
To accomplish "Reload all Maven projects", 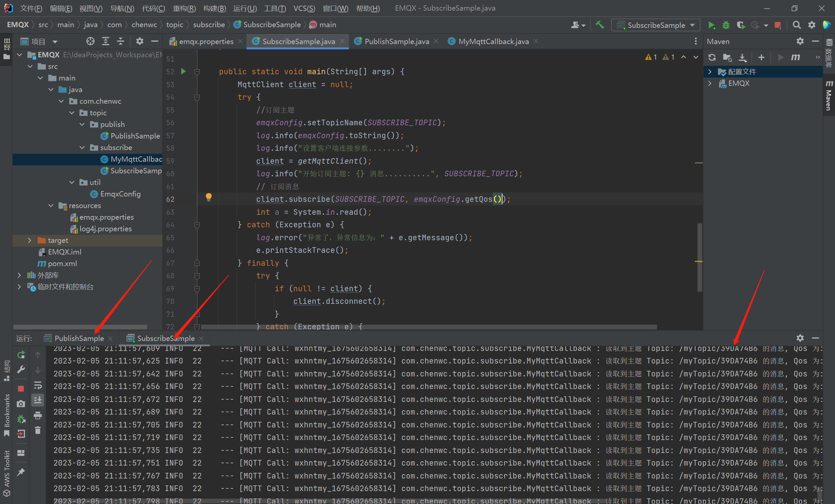I will coord(712,57).
